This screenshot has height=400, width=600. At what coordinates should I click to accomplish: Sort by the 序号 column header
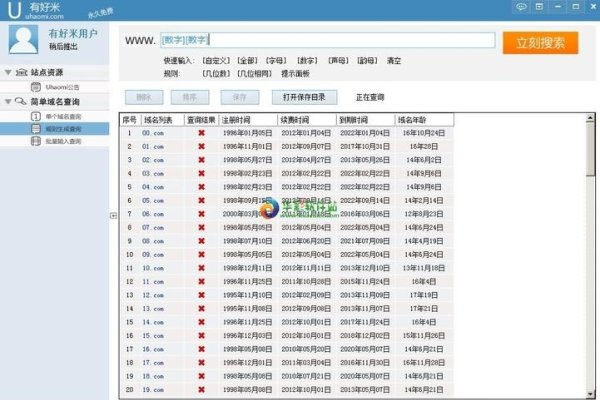(130, 120)
